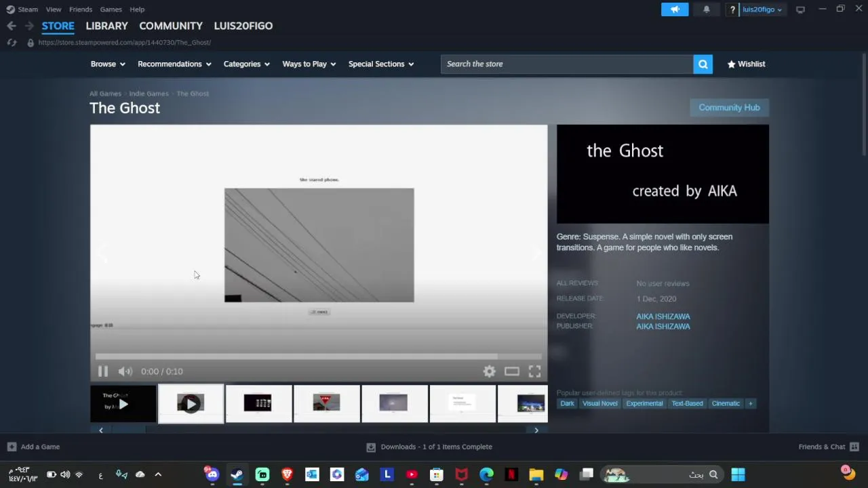Open the Friends & Chat panel
This screenshot has width=868, height=488.
[x=829, y=447]
